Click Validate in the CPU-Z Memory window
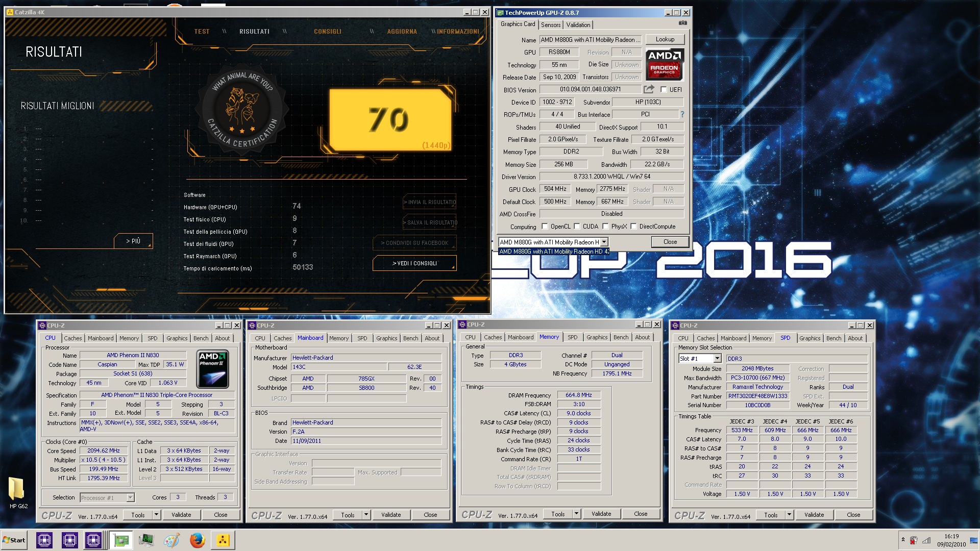Screen dimensions: 980x551 click(601, 514)
